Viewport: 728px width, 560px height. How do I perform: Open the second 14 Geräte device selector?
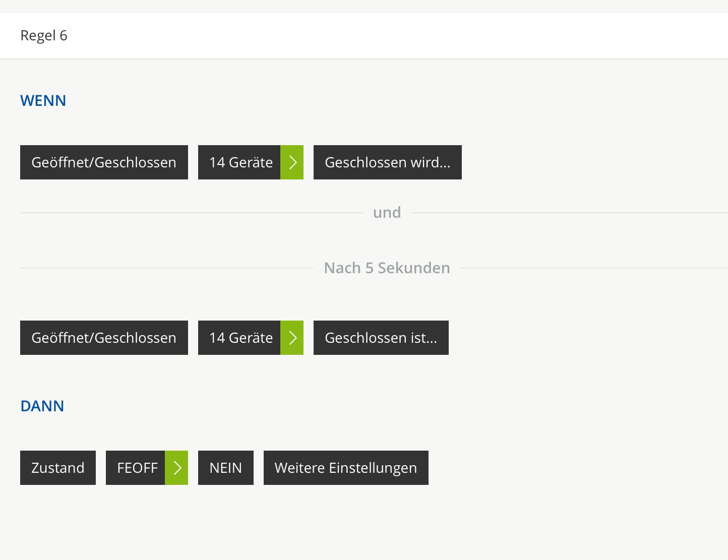pos(239,338)
